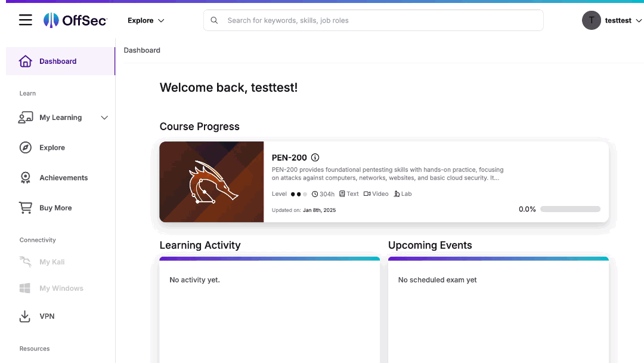
Task: Click the No scheduled exam yet message
Action: tap(437, 279)
